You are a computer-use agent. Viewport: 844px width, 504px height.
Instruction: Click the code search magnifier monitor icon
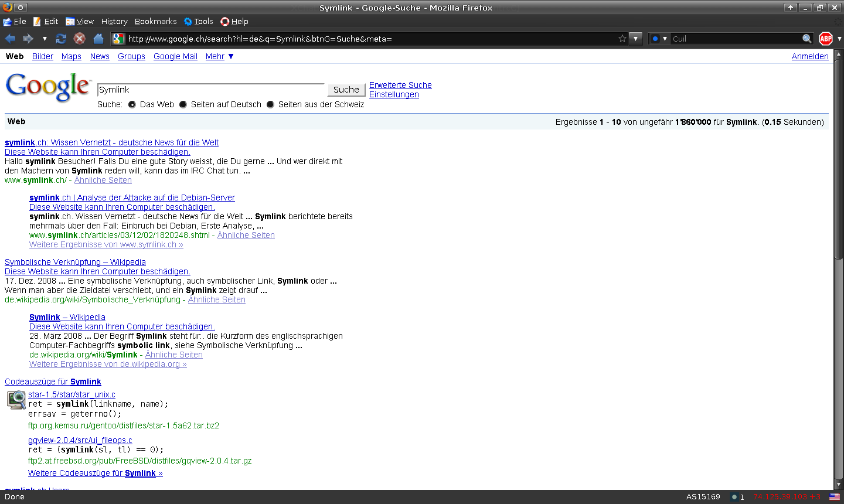(x=16, y=400)
